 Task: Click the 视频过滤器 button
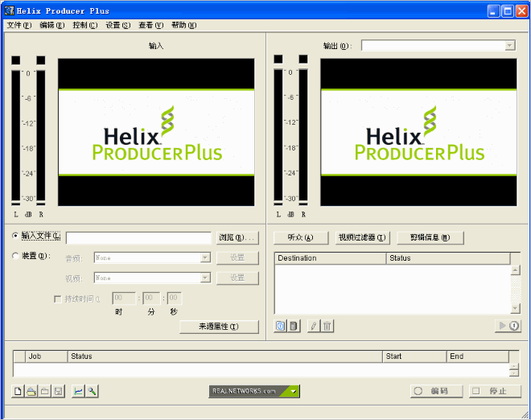362,238
